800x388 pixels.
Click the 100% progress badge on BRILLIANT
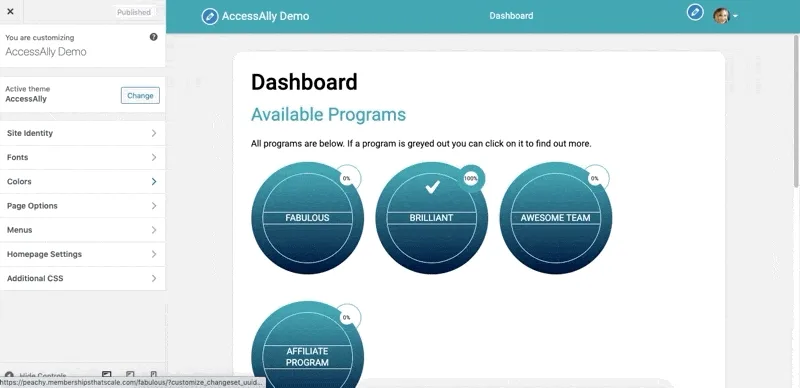tap(470, 179)
